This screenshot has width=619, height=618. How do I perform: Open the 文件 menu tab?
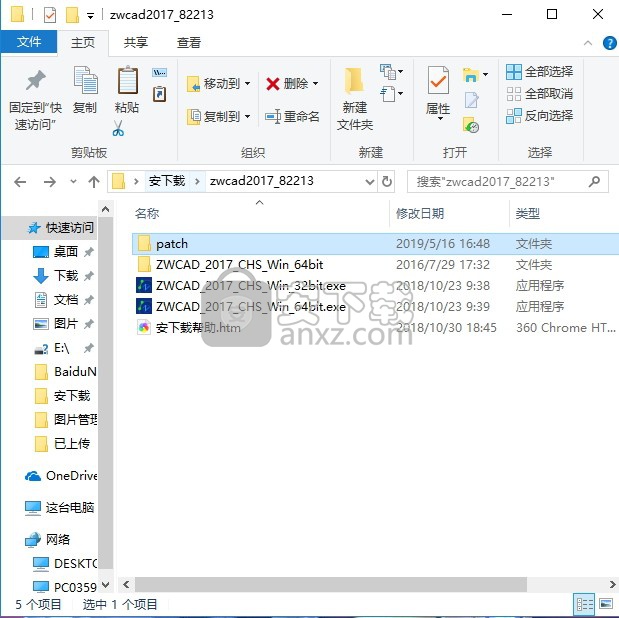point(29,42)
